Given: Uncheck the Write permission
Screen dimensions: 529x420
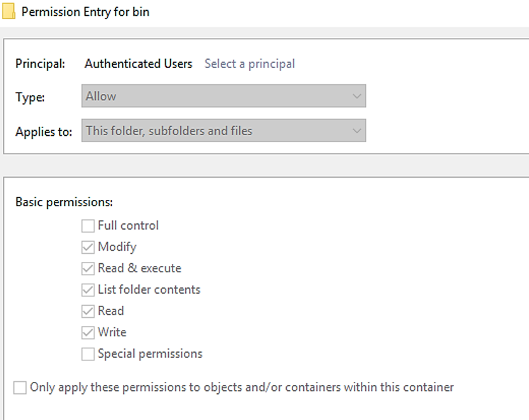Looking at the screenshot, I should coord(88,332).
